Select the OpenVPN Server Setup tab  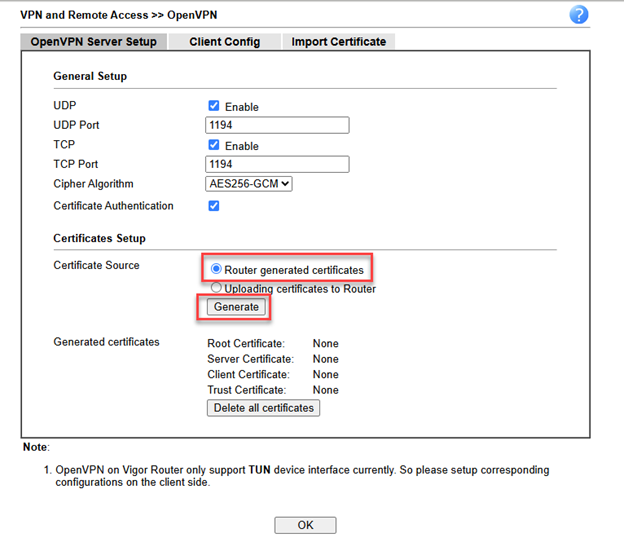(93, 42)
